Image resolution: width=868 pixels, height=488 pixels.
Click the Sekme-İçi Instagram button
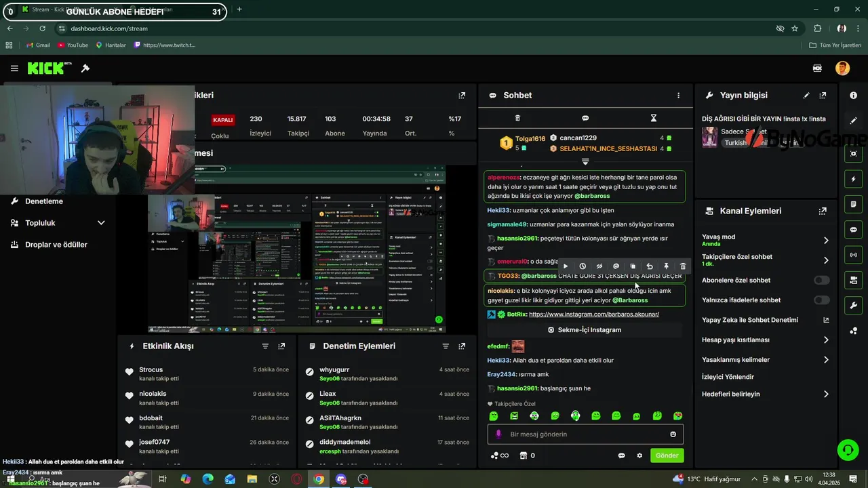click(585, 330)
